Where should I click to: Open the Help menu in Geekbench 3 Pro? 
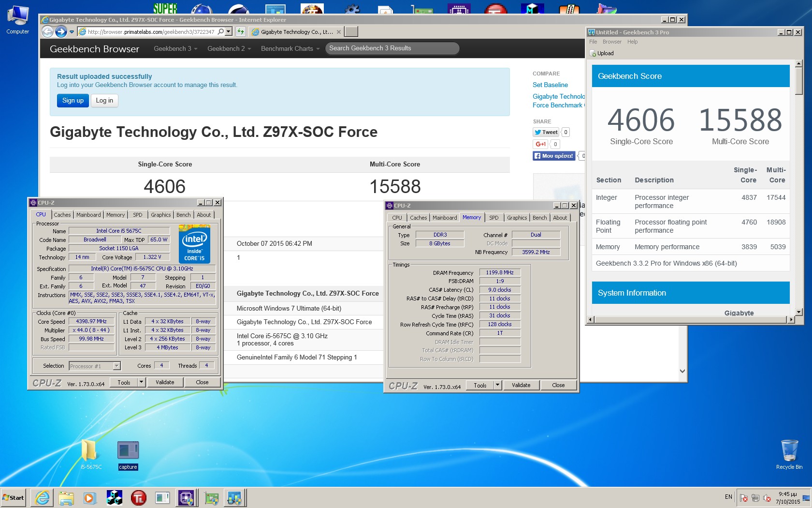pyautogui.click(x=632, y=42)
